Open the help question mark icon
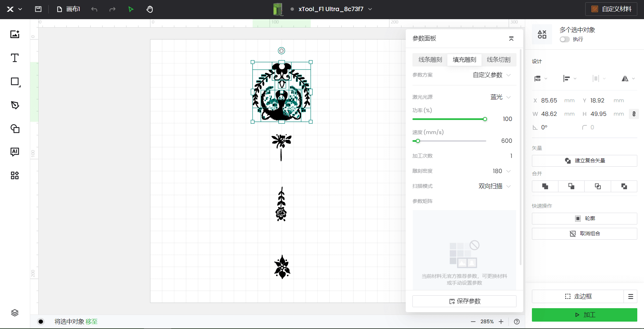Image resolution: width=644 pixels, height=329 pixels. click(x=517, y=322)
